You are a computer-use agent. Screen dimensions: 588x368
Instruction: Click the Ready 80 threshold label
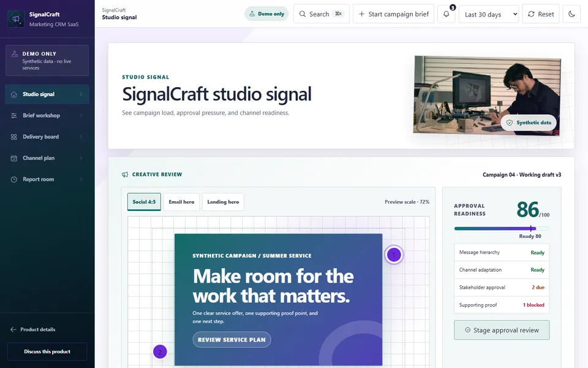(530, 236)
